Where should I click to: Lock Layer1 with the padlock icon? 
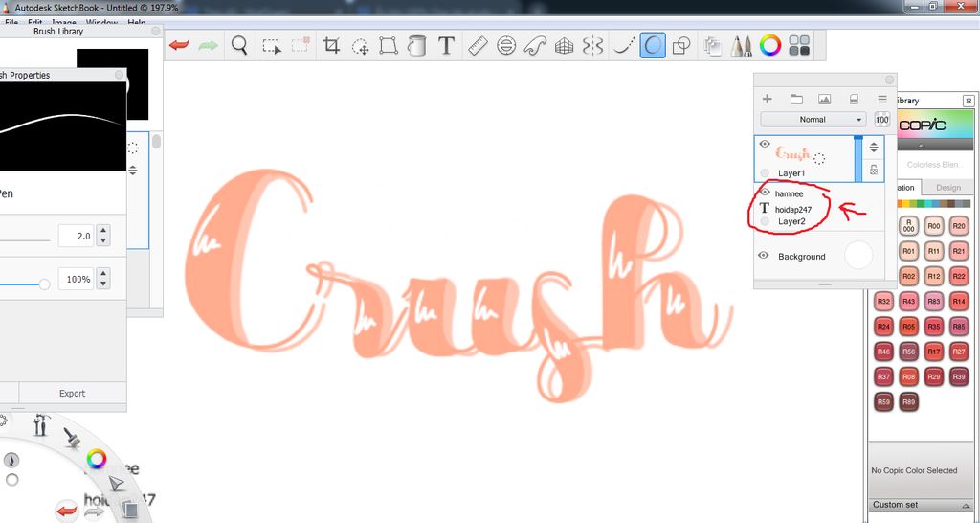pos(874,170)
